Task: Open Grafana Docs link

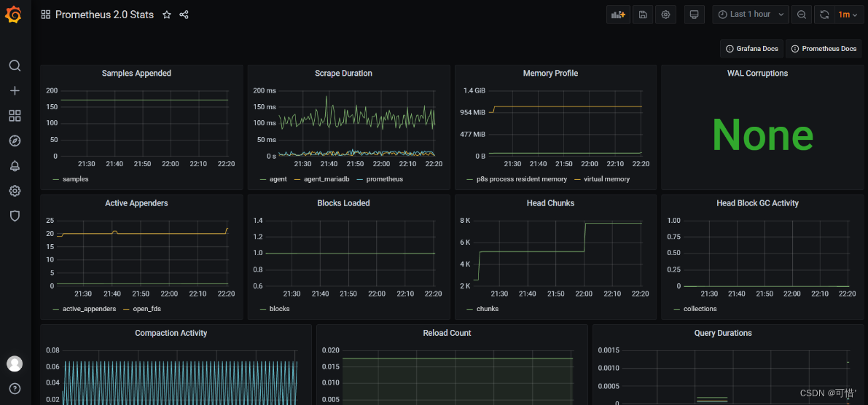Action: coord(752,49)
